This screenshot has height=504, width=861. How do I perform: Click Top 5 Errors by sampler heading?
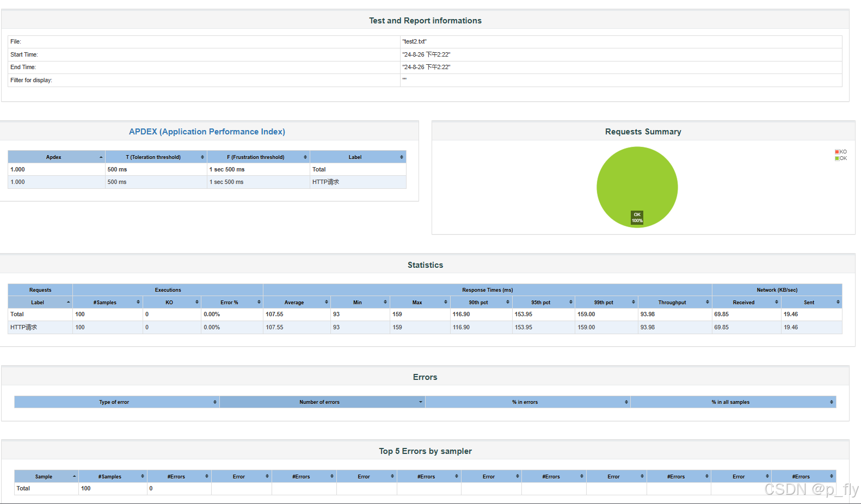(x=425, y=451)
